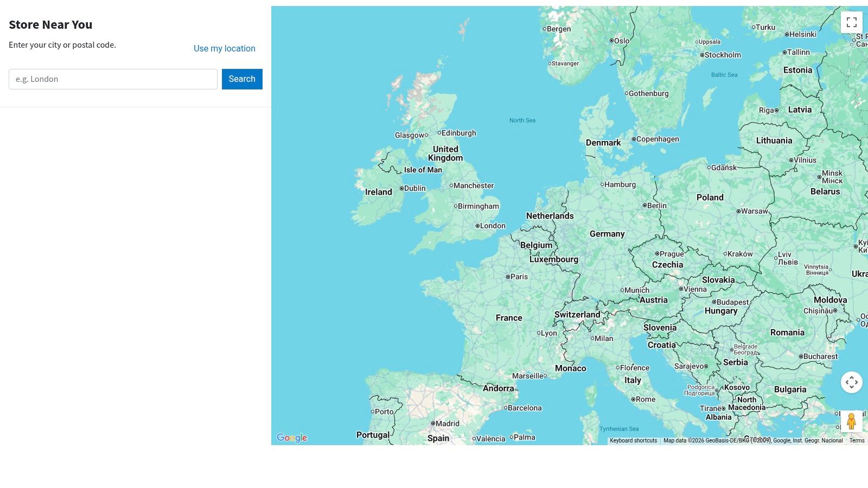Click the Google logo on the map
The height and width of the screenshot is (488, 868).
pyautogui.click(x=291, y=438)
